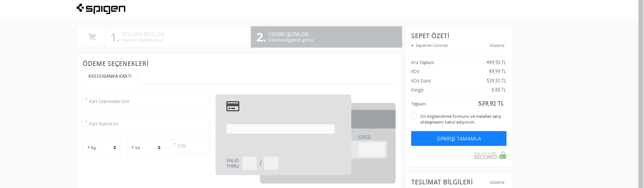The image size is (644, 188).
Task: Open the Yıl year dropdown
Action: (x=146, y=148)
